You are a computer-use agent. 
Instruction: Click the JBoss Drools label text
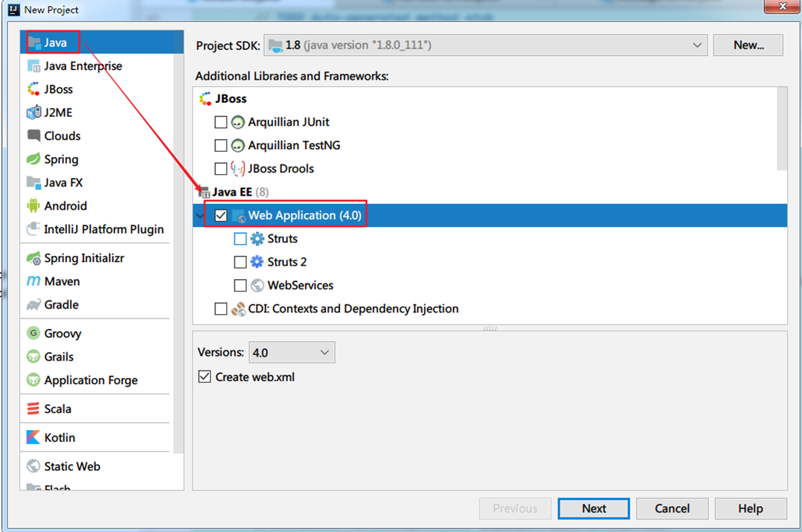click(x=280, y=169)
